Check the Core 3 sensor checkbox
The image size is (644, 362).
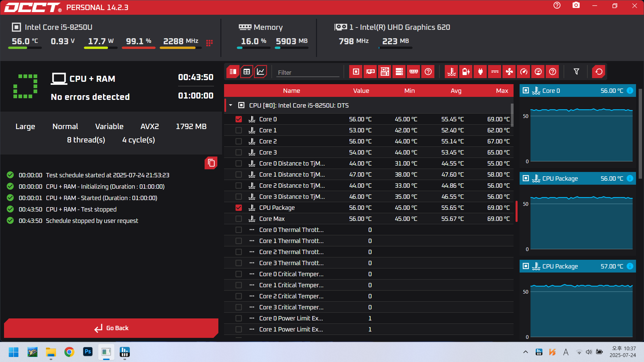pyautogui.click(x=238, y=153)
